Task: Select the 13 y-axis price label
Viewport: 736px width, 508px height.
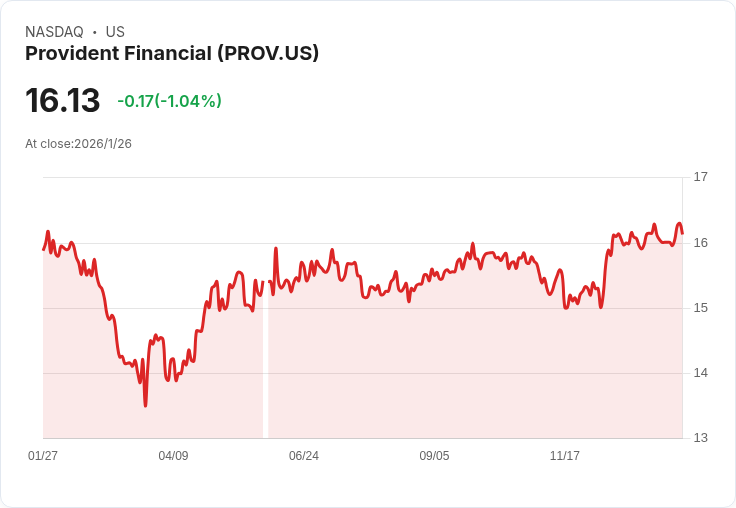Action: (x=700, y=438)
